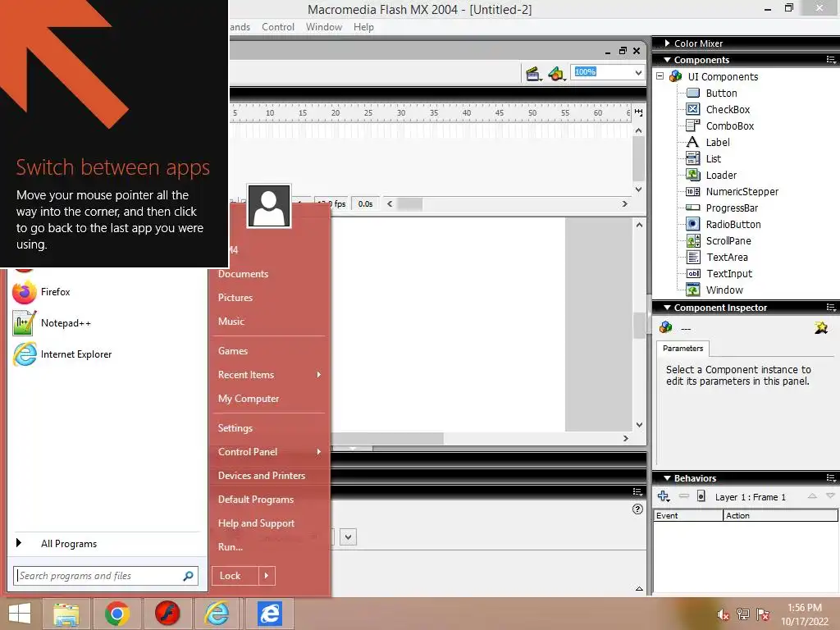Click the user account picture
Screen dimensions: 840x630
[269, 206]
